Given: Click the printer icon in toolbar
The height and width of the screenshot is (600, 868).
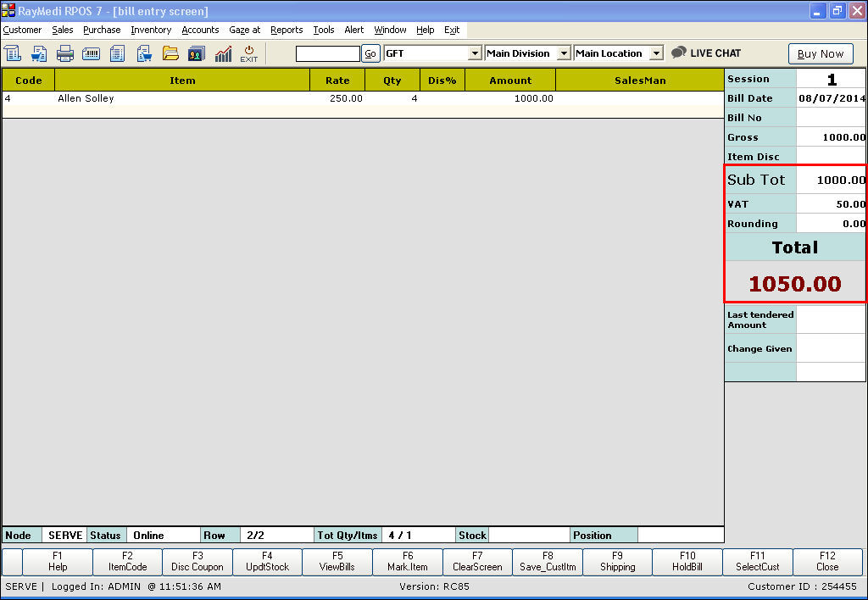Looking at the screenshot, I should [x=64, y=53].
